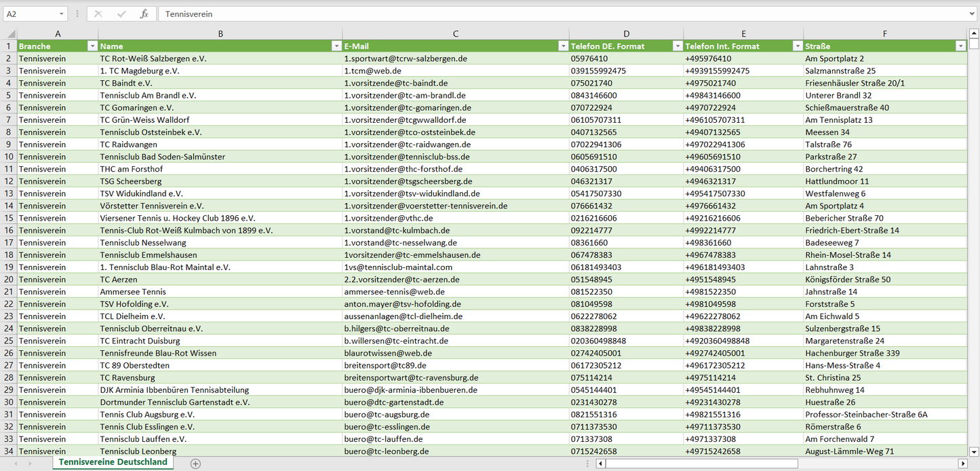Click the Enter checkmark icon in formula bar

[121, 14]
